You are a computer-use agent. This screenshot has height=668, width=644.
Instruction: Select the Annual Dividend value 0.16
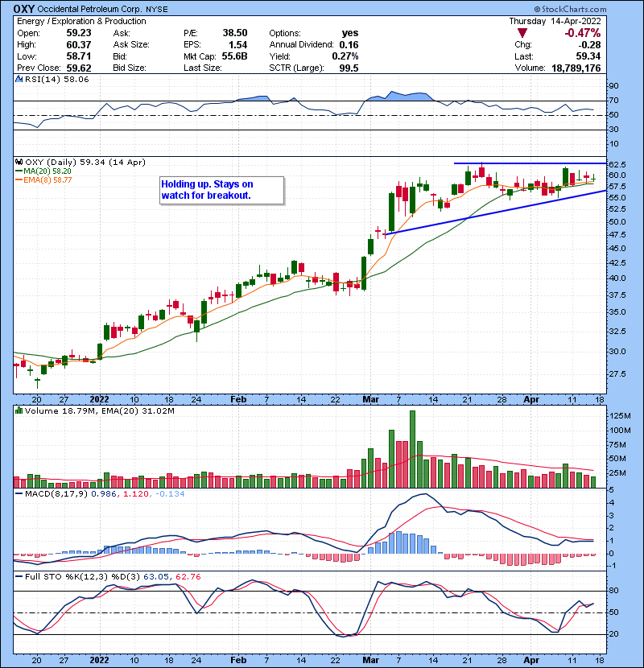(x=349, y=45)
